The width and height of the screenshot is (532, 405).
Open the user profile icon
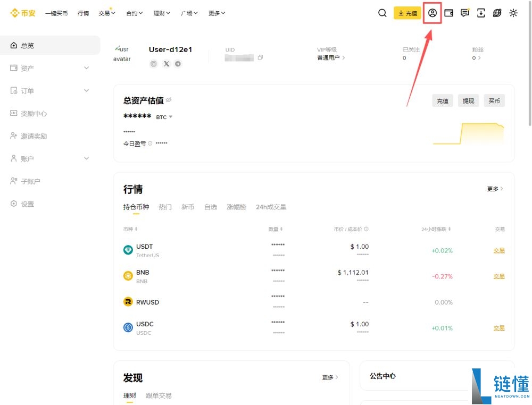point(432,13)
